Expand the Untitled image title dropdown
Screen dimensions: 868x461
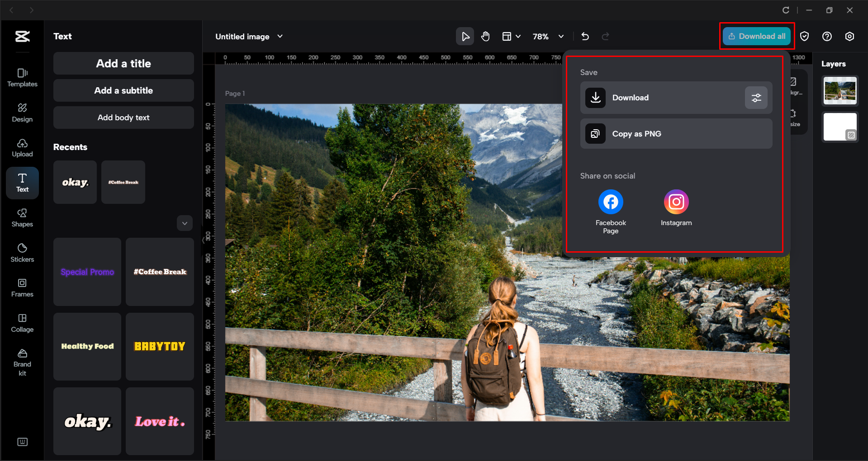(280, 37)
